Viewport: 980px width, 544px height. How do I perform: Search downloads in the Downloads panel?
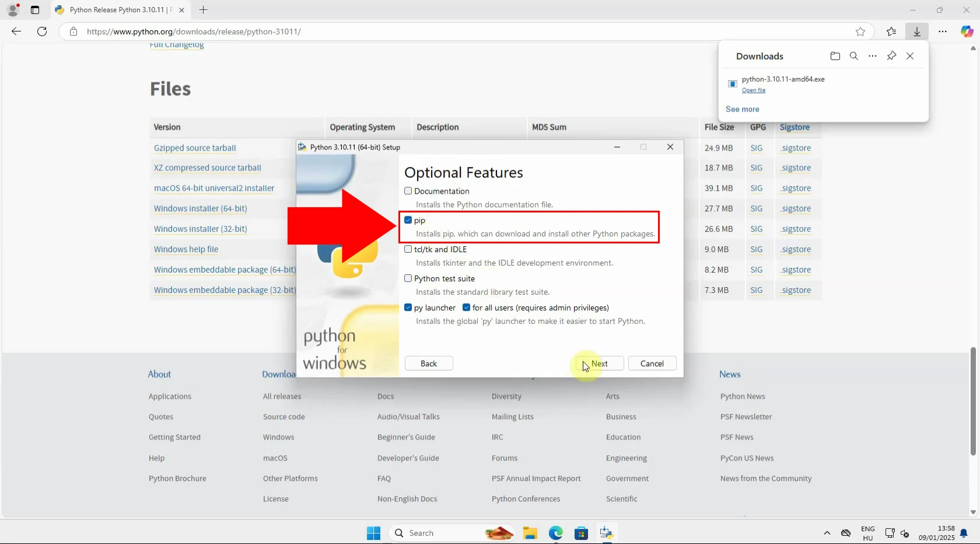click(x=854, y=56)
